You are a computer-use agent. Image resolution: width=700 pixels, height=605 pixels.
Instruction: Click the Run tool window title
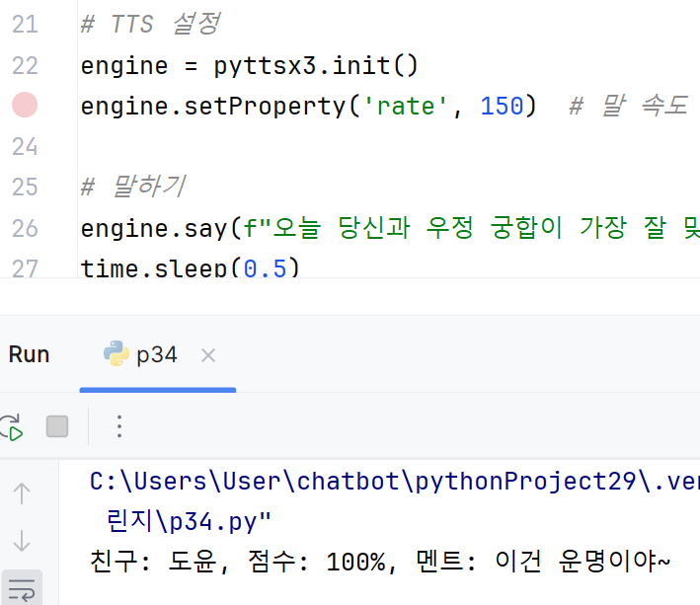(29, 355)
